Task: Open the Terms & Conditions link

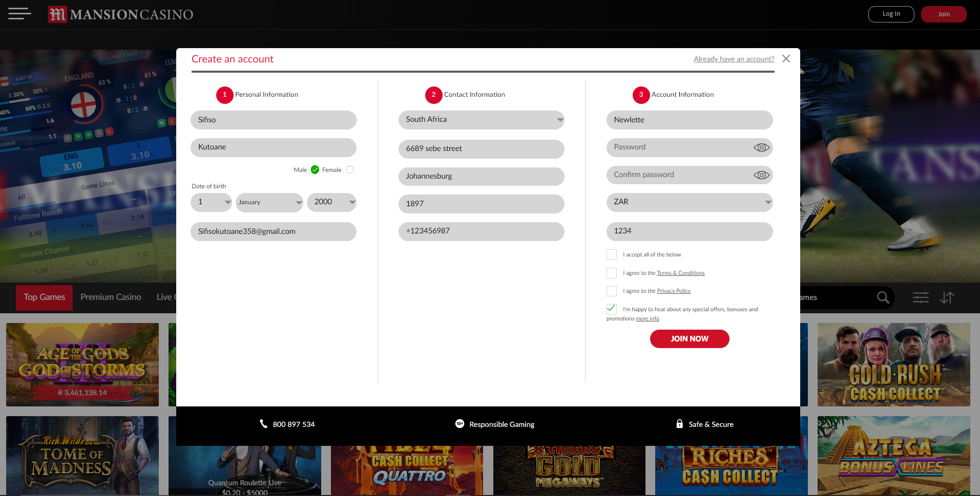Action: (x=681, y=273)
